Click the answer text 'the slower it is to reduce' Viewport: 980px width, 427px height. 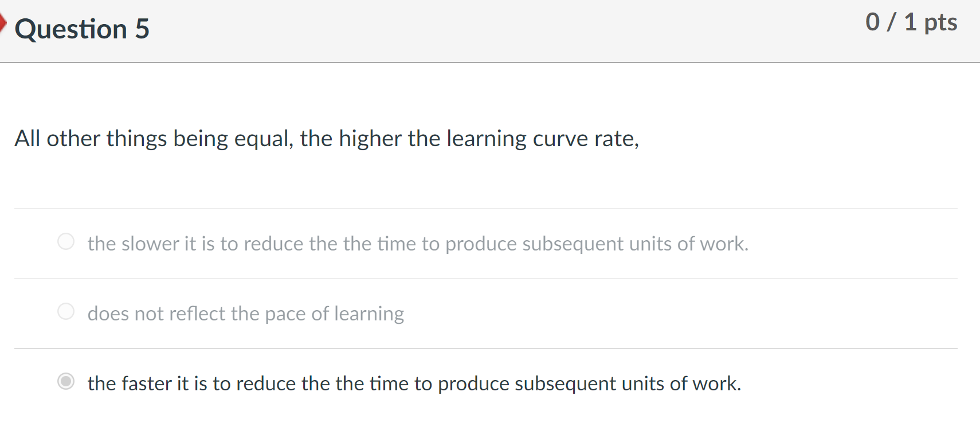[418, 243]
